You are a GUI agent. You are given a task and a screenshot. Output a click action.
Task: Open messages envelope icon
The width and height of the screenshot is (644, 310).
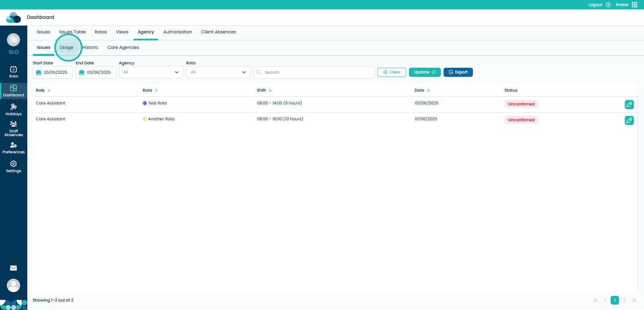[x=13, y=268]
